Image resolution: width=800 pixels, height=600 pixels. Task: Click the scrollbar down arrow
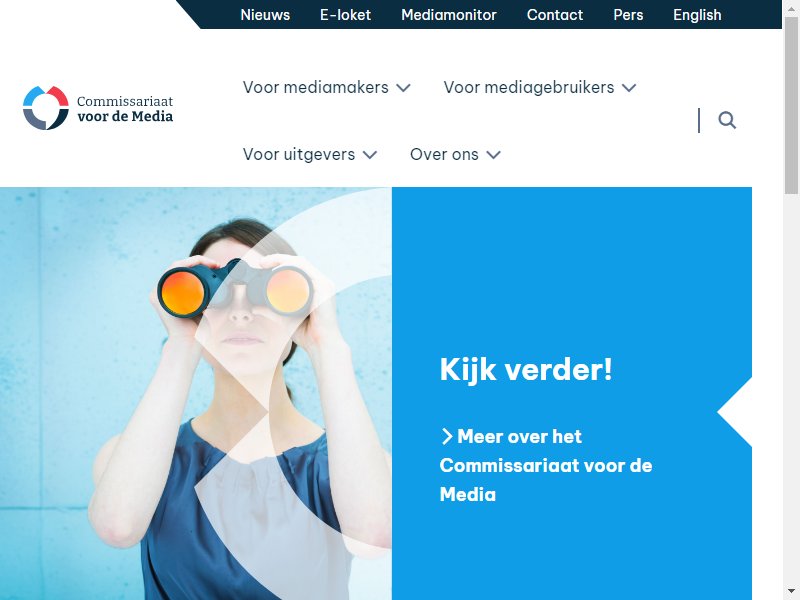[x=791, y=591]
